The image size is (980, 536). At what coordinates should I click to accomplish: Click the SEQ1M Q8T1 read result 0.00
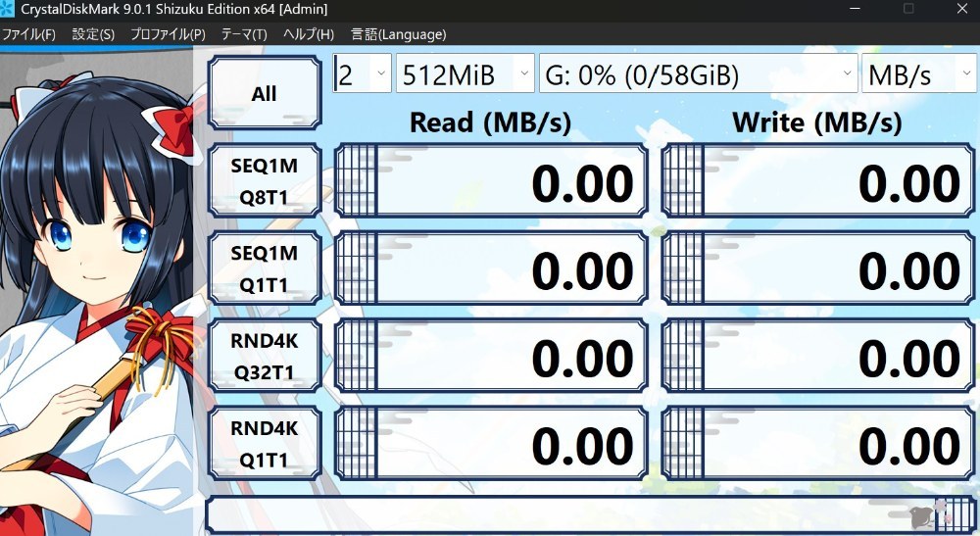[491, 180]
